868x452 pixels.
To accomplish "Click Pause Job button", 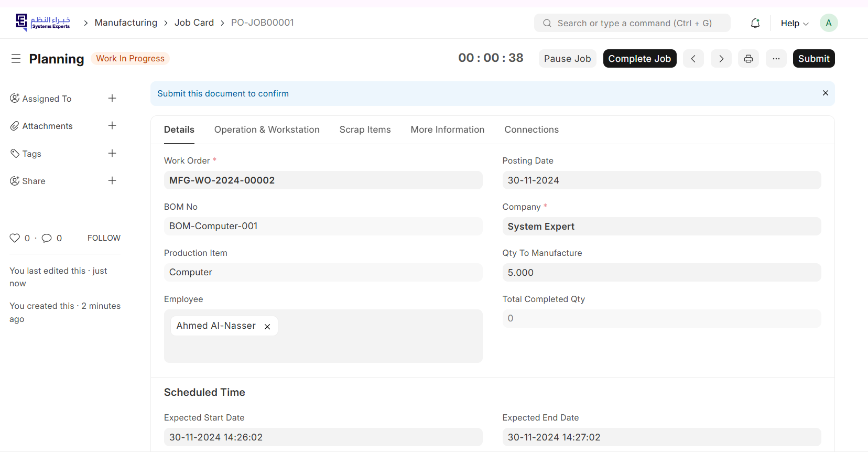I will (567, 59).
